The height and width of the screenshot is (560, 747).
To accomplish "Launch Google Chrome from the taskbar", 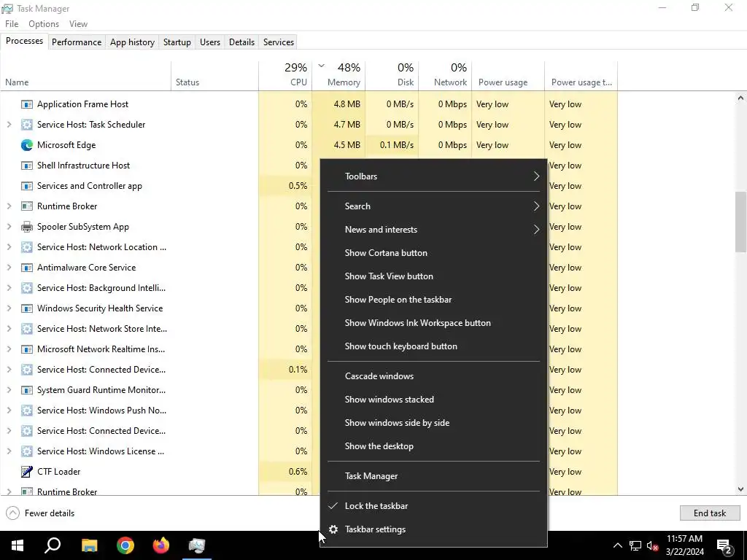I will click(125, 545).
